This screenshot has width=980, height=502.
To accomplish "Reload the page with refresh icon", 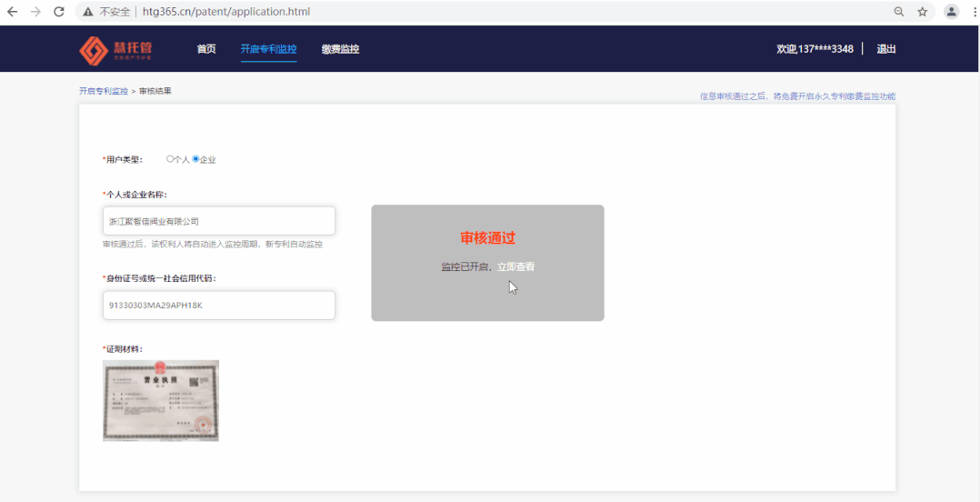I will (x=59, y=12).
